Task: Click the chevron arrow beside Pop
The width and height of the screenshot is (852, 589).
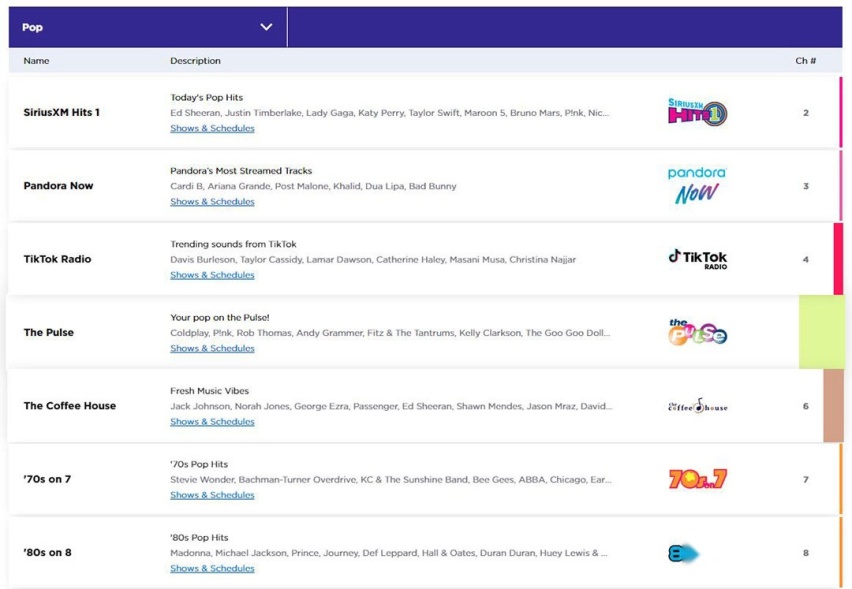Action: (266, 27)
